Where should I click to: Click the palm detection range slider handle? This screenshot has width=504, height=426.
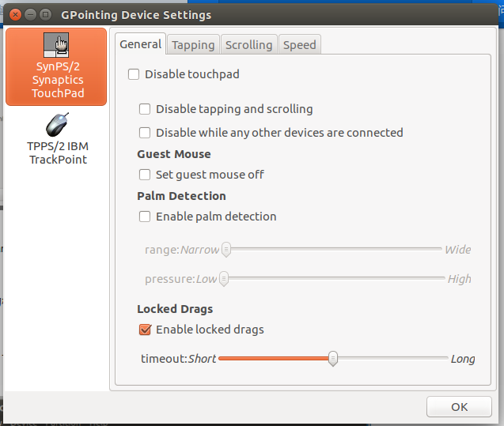pyautogui.click(x=226, y=250)
